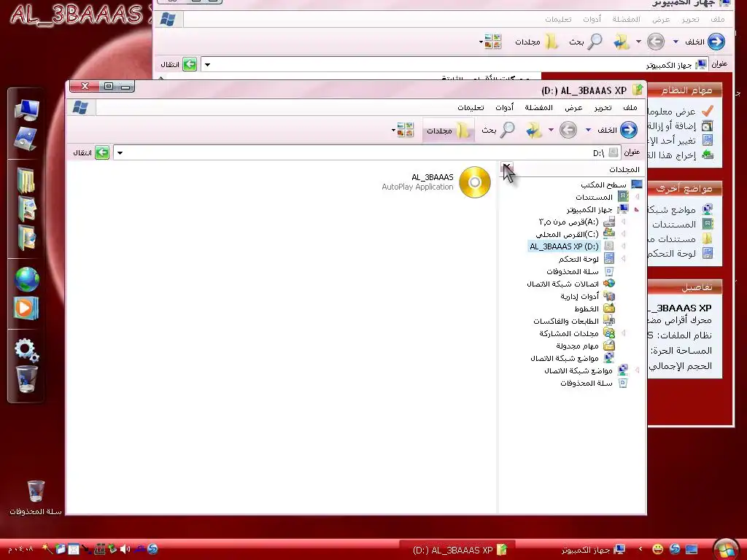747x560 pixels.
Task: Expand the المستندات tree node
Action: pos(637,197)
